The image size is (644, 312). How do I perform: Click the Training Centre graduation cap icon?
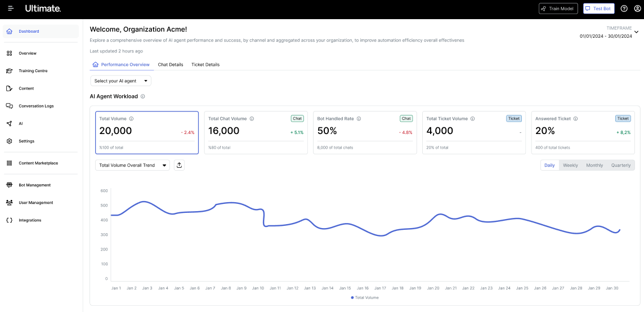[9, 71]
